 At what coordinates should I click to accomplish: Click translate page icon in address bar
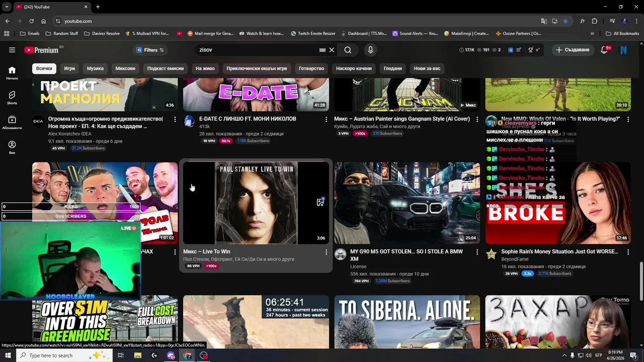543,21
